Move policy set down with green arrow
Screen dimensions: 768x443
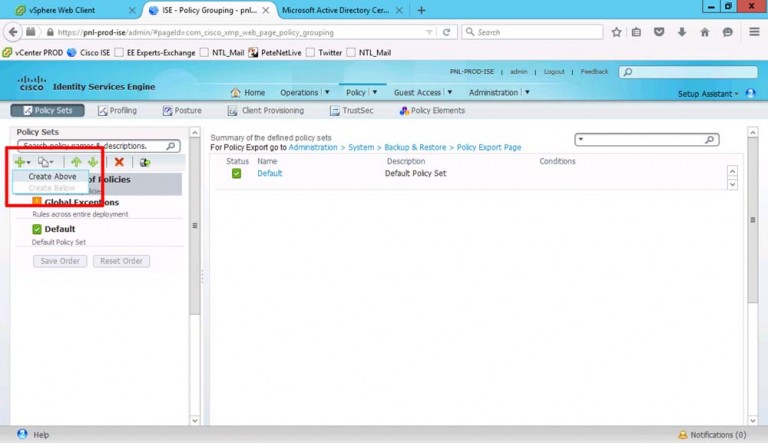tap(93, 162)
